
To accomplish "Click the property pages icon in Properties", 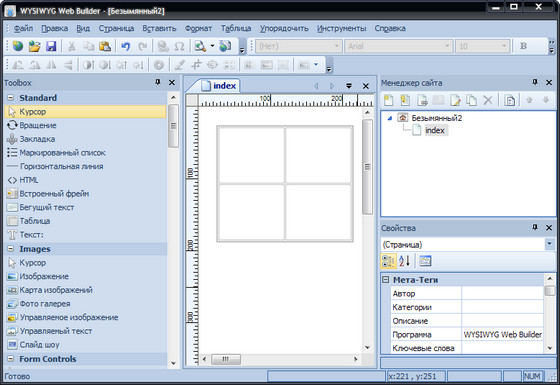I will [425, 261].
